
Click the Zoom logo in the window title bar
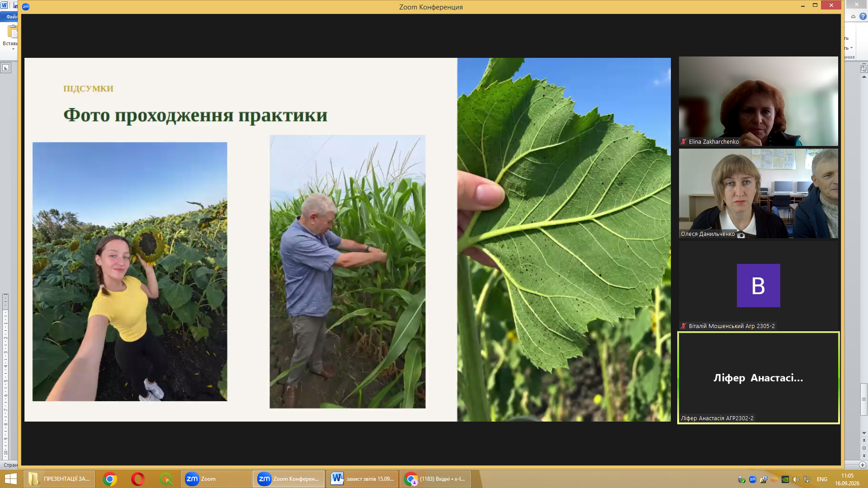coord(26,7)
